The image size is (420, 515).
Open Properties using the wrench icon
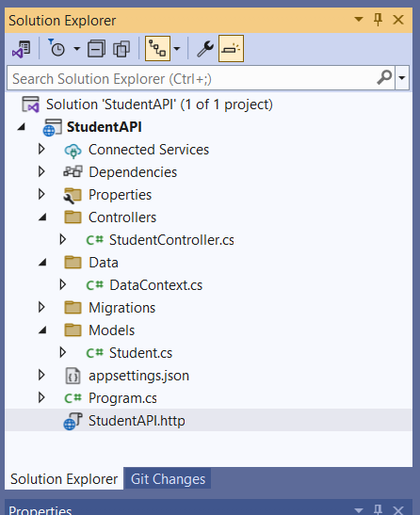205,49
